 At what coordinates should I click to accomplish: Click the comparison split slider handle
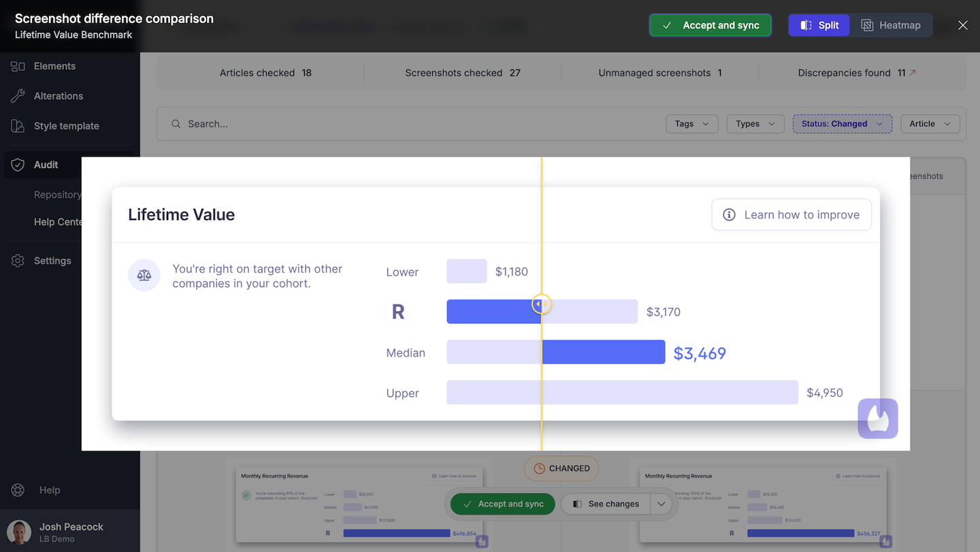tap(542, 304)
